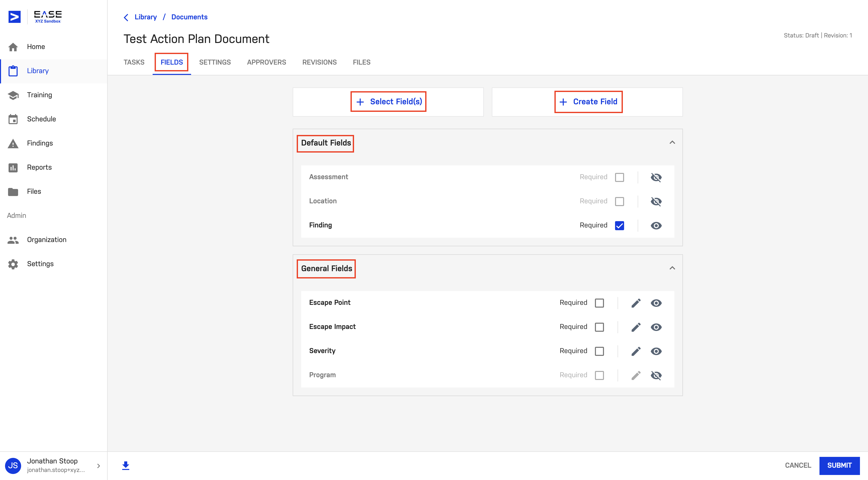Toggle Required checkbox for Program
868x480 pixels.
click(599, 375)
